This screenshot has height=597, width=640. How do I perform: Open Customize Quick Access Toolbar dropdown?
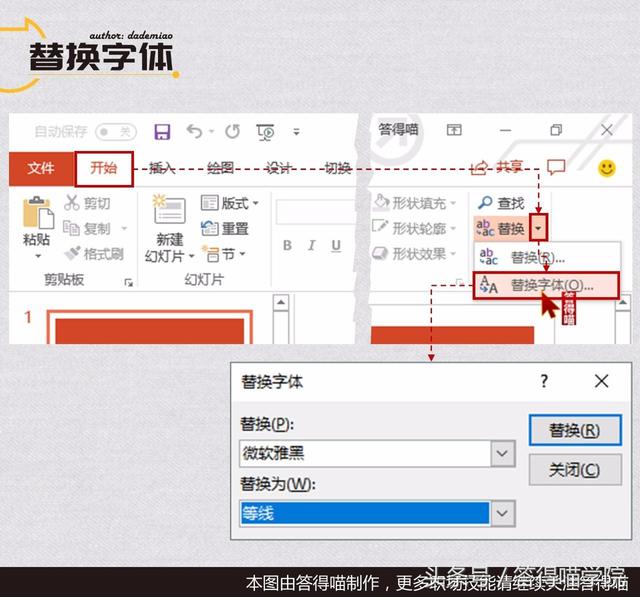click(297, 132)
